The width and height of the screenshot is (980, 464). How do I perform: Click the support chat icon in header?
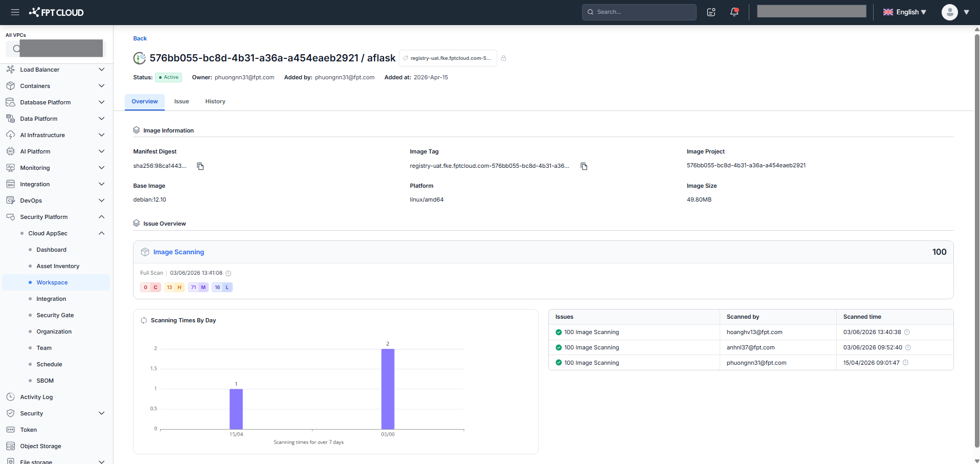click(711, 12)
